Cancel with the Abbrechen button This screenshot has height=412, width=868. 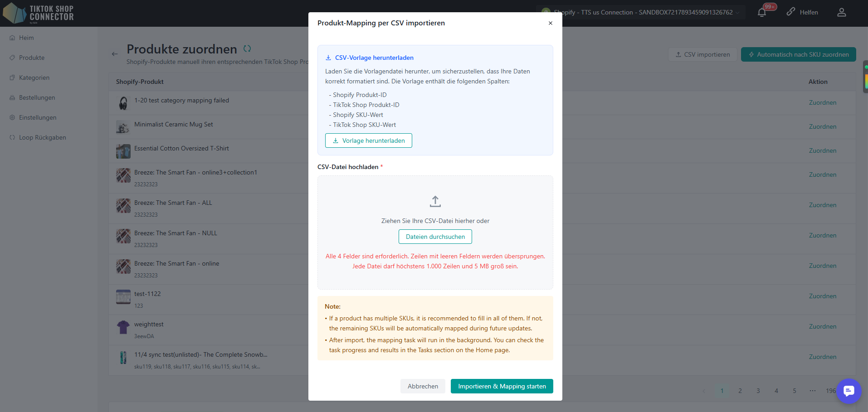(x=423, y=386)
